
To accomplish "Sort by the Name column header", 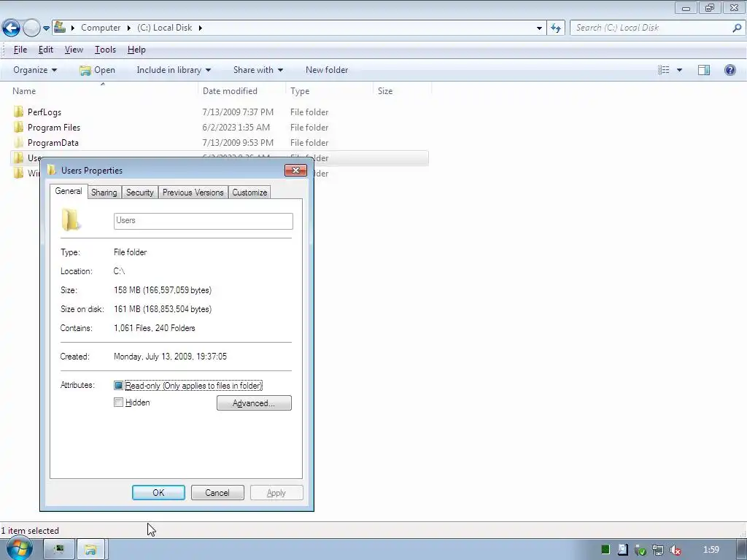I will pos(24,91).
